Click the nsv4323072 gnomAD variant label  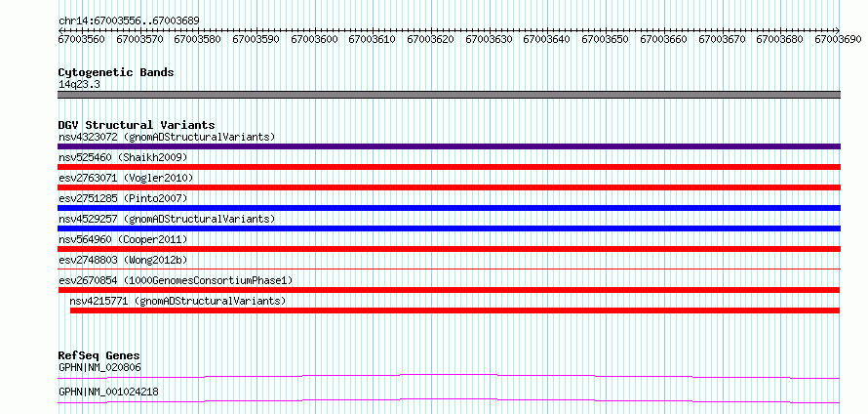pos(167,137)
